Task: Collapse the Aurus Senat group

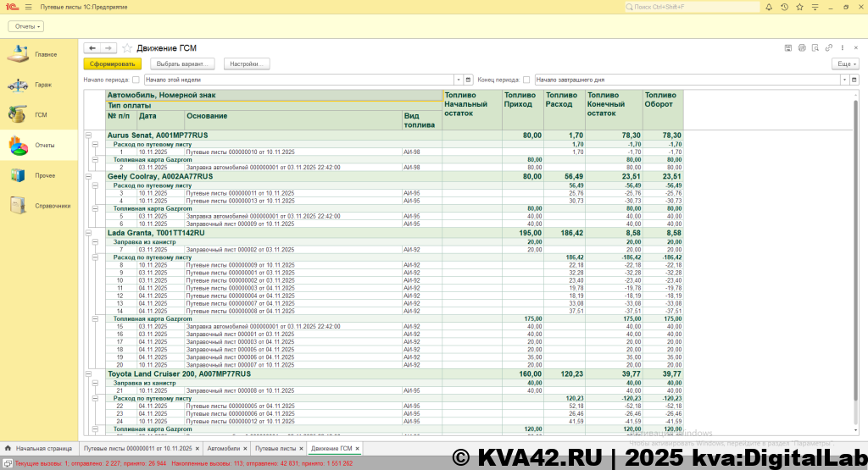Action: pos(87,135)
